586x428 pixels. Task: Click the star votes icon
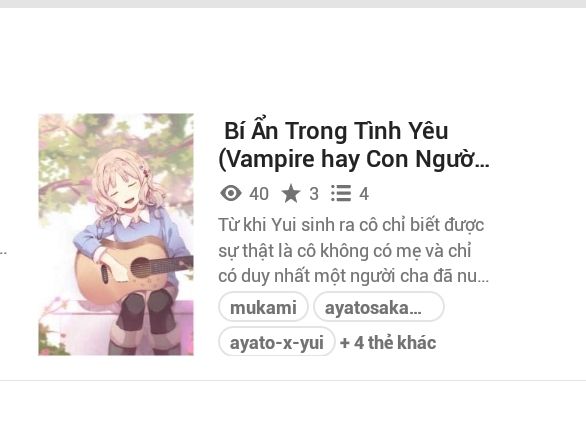tap(291, 194)
